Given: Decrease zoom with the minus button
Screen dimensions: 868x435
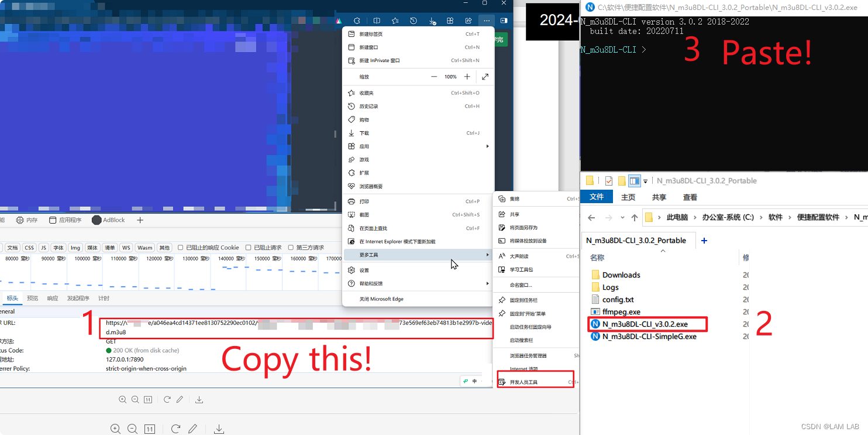Looking at the screenshot, I should point(434,77).
